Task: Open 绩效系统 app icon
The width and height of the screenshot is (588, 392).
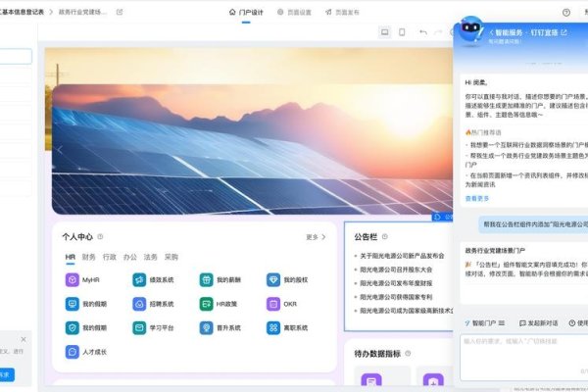Action: tap(139, 280)
